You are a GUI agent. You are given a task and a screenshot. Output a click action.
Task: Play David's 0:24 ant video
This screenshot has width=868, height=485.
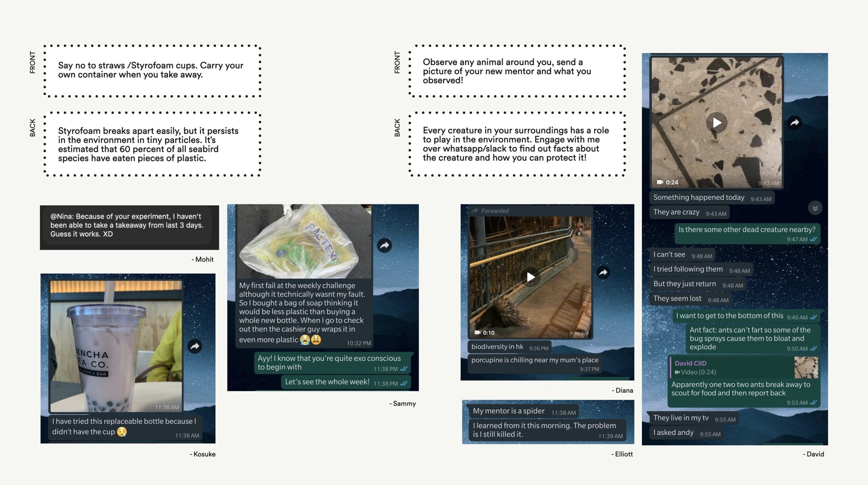pyautogui.click(x=716, y=123)
